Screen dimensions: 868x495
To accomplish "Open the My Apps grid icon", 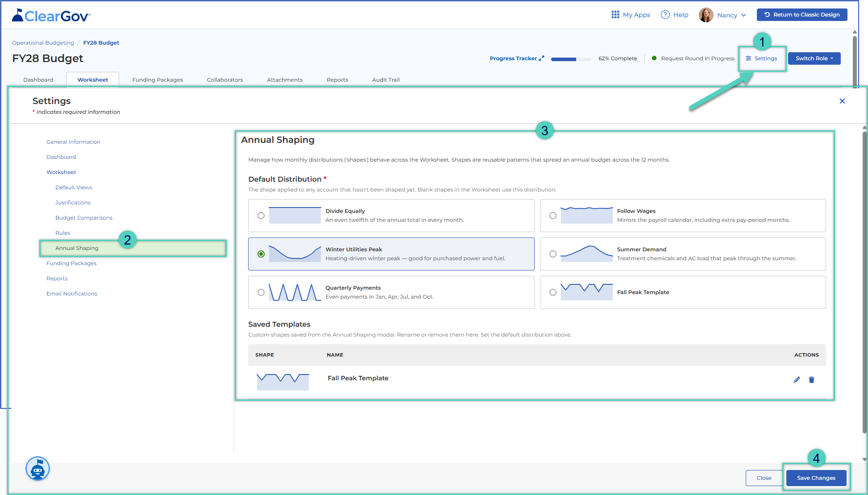I will (x=615, y=15).
